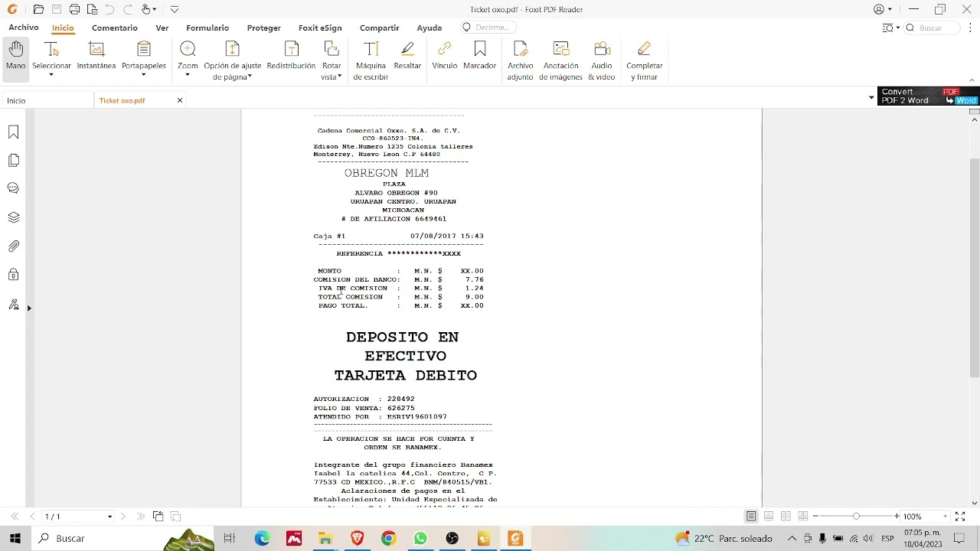Click Rotar vista icon
This screenshot has width=980, height=551.
[x=332, y=50]
